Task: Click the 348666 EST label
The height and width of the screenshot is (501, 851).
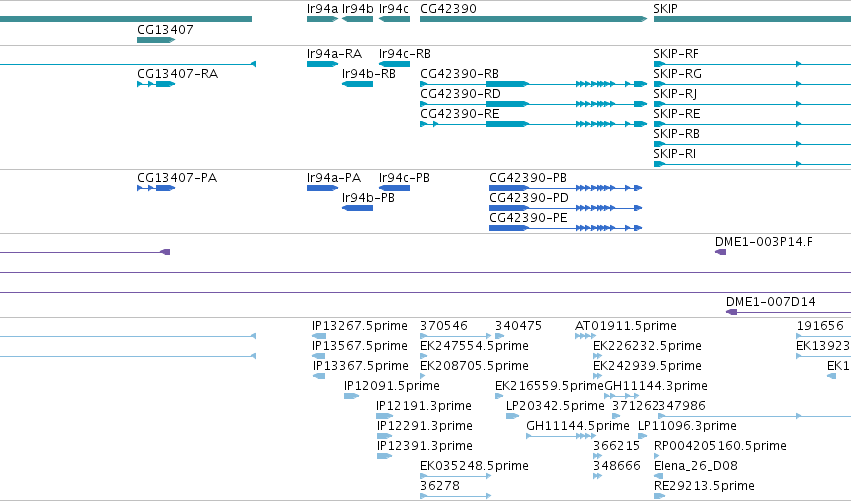Action: point(617,467)
